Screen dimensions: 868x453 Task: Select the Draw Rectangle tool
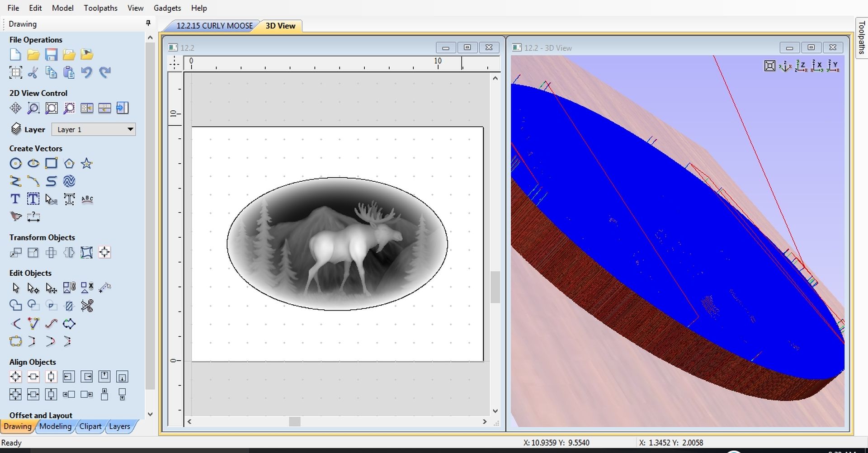pos(51,163)
